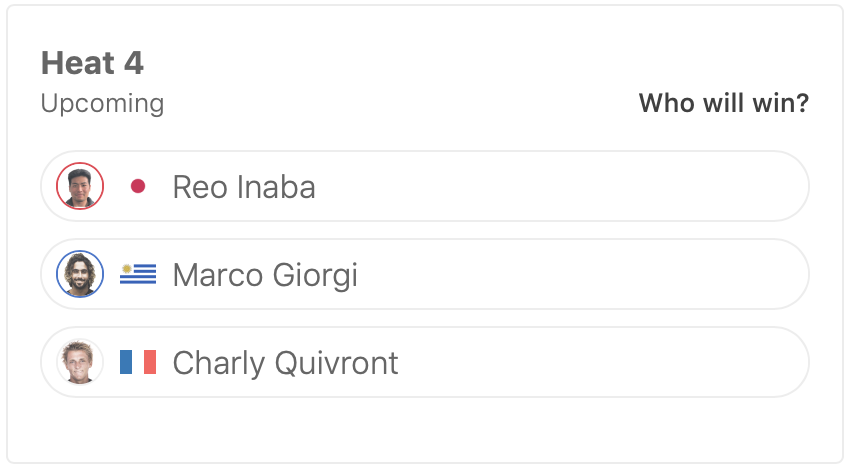The width and height of the screenshot is (852, 474).
Task: Click the Charly Quivront name label
Action: tap(285, 363)
